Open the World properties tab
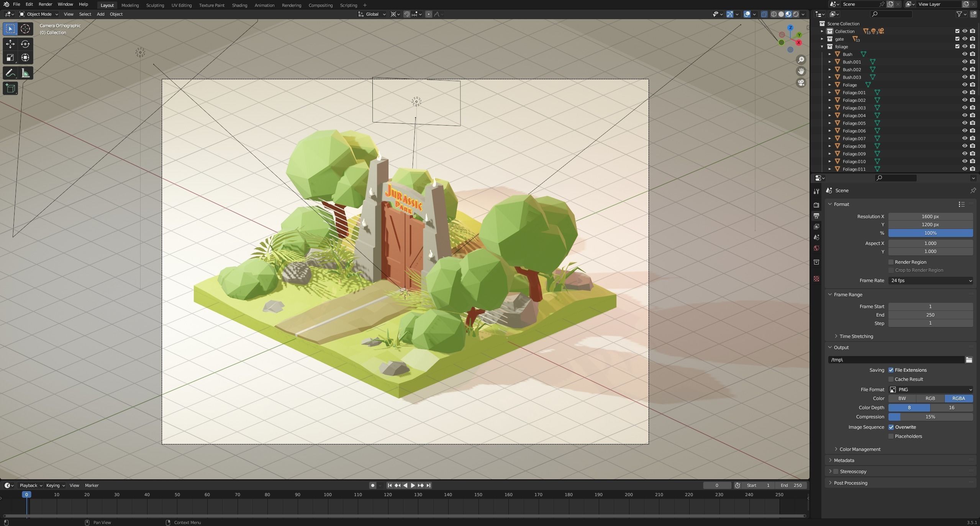Viewport: 980px width, 526px height. 816,248
